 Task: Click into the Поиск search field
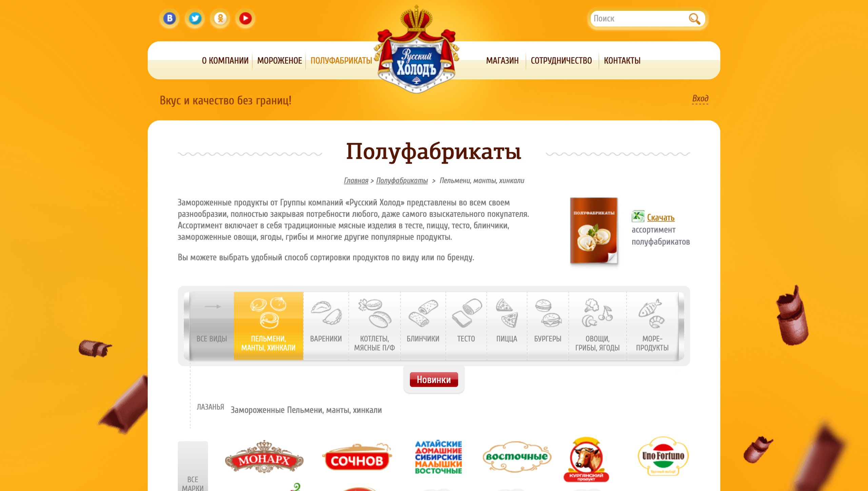coord(639,19)
